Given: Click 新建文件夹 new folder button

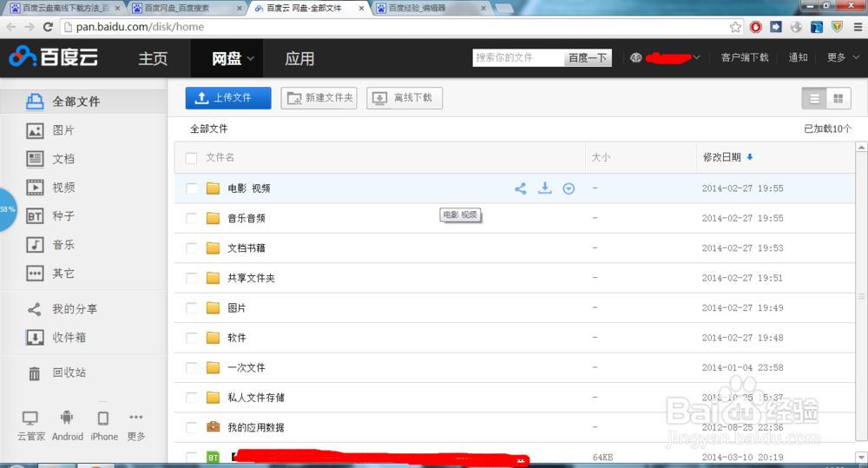Looking at the screenshot, I should (x=319, y=98).
